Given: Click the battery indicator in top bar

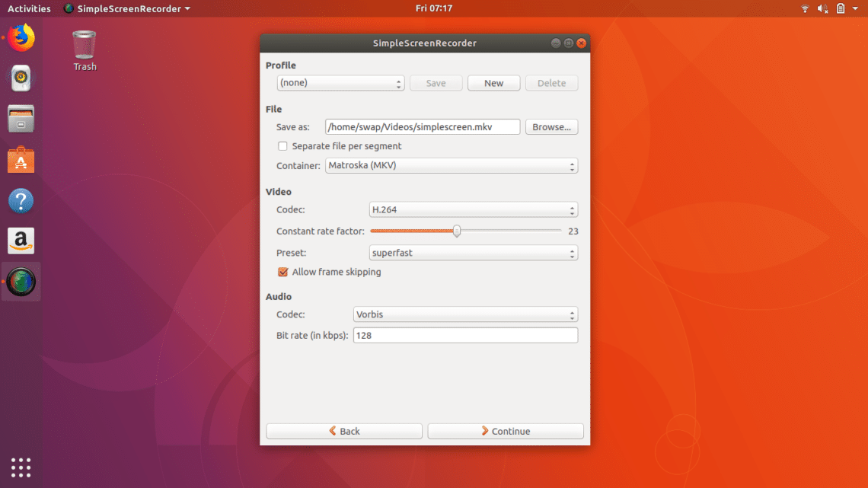Looking at the screenshot, I should (x=841, y=8).
